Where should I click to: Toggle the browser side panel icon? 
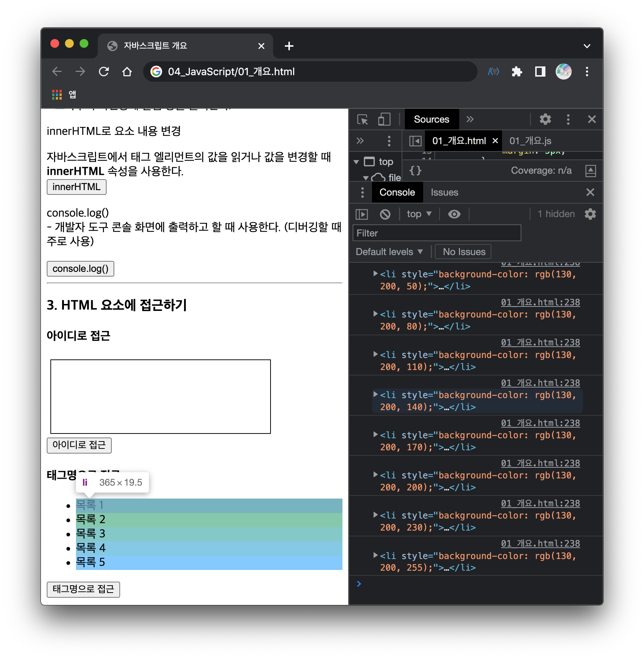pyautogui.click(x=540, y=72)
